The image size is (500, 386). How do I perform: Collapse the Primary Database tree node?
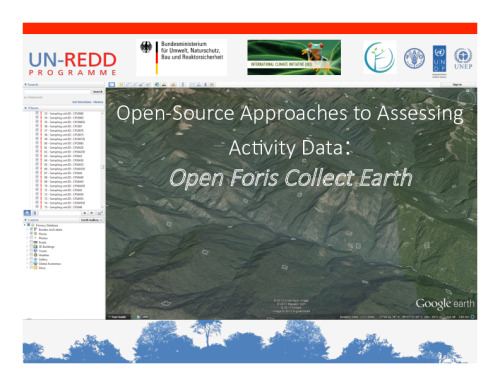pyautogui.click(x=25, y=225)
